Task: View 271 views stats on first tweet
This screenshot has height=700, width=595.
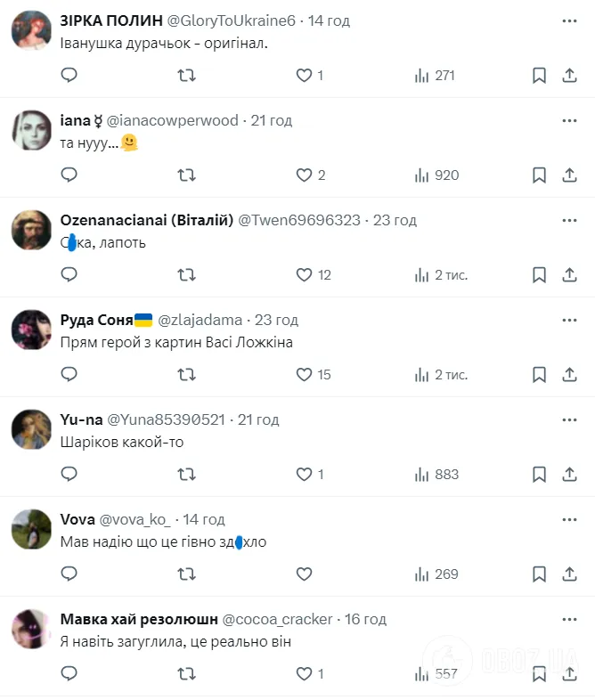Action: tap(435, 76)
